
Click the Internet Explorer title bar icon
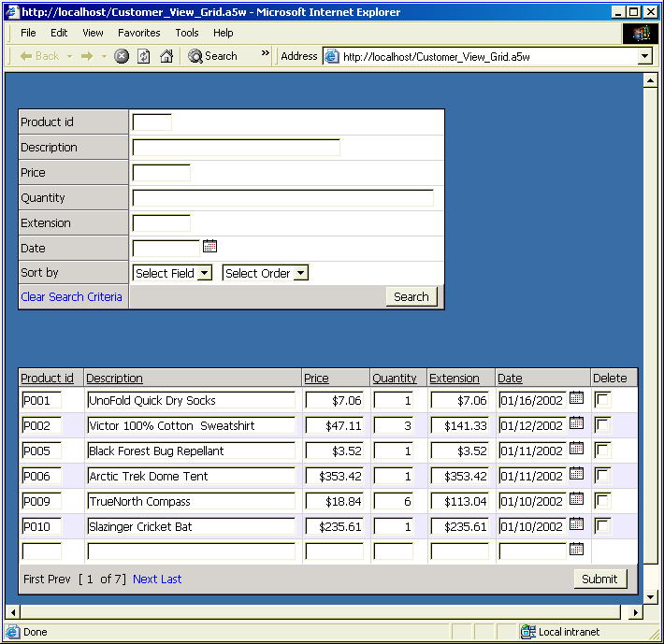click(x=12, y=12)
